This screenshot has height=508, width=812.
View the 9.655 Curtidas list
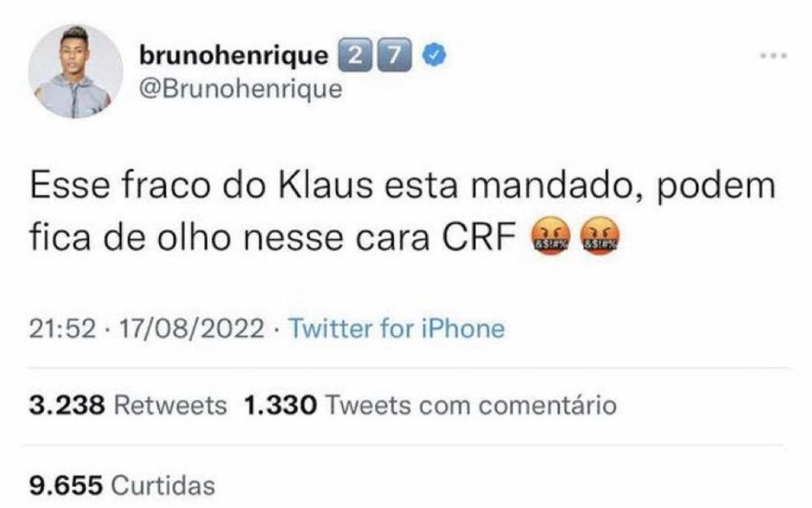[x=123, y=485]
